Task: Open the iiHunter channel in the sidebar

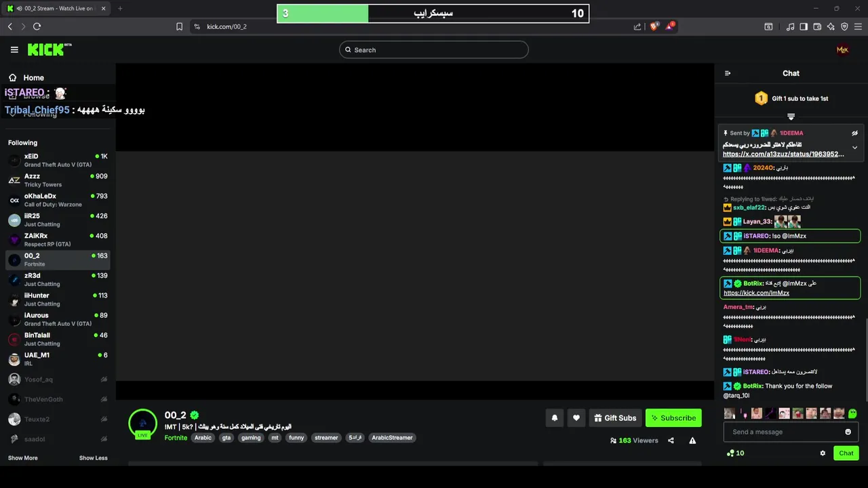Action: [58, 300]
